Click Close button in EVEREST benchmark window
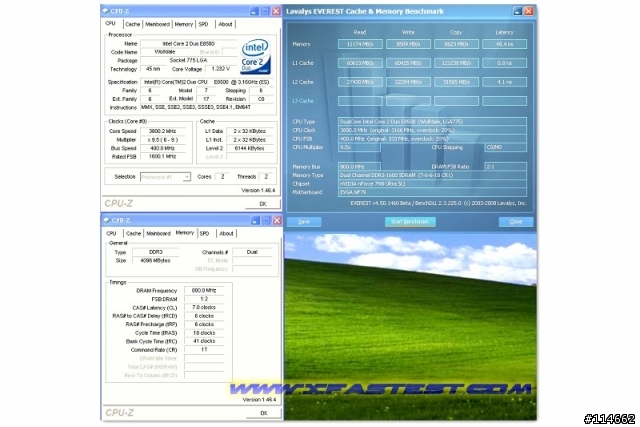 coord(516,222)
